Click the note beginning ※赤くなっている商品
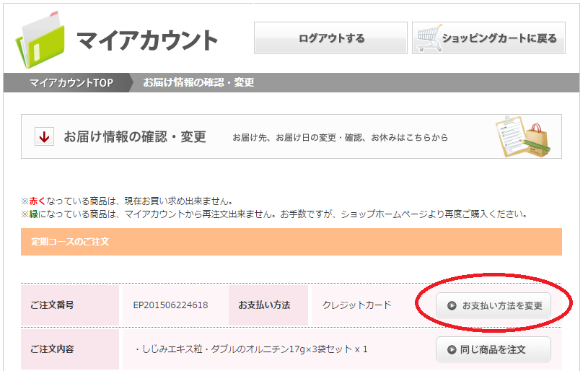588x371 pixels. pos(127,201)
